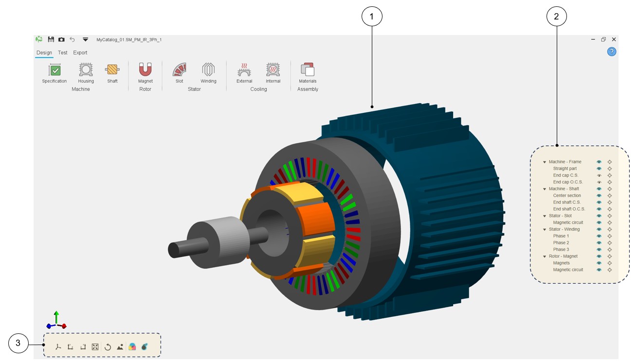Screen dimensions: 638x364
Task: Click the dark motor icon with teal accent
Action: (x=145, y=347)
